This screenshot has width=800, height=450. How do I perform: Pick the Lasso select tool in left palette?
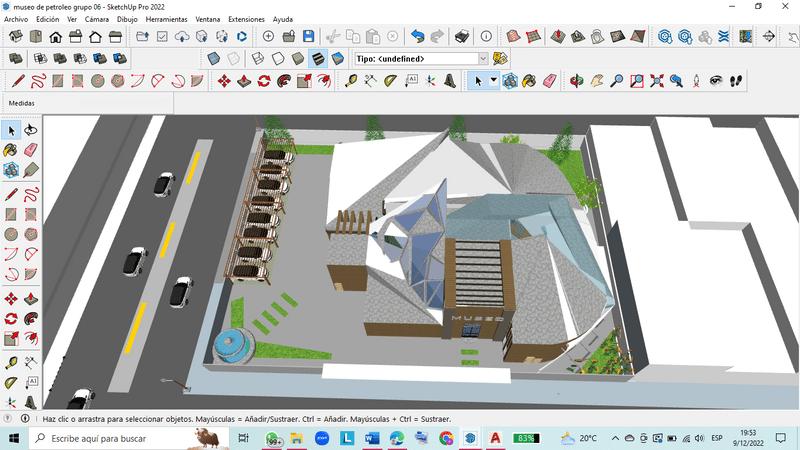tap(31, 130)
